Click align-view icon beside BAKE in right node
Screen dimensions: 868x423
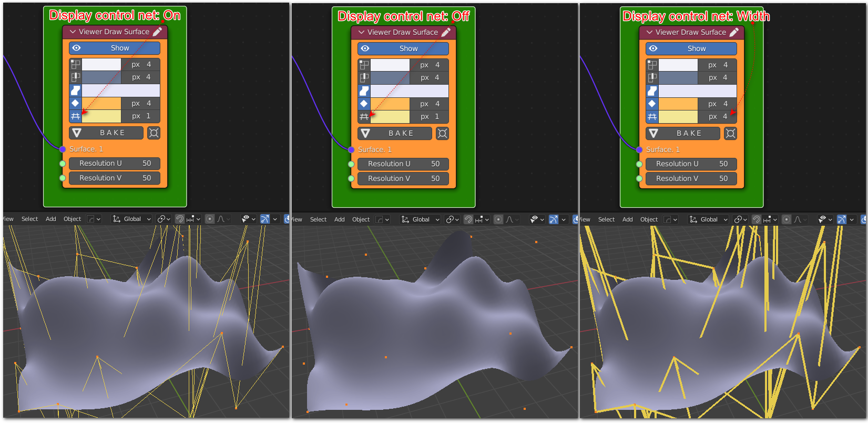point(731,134)
